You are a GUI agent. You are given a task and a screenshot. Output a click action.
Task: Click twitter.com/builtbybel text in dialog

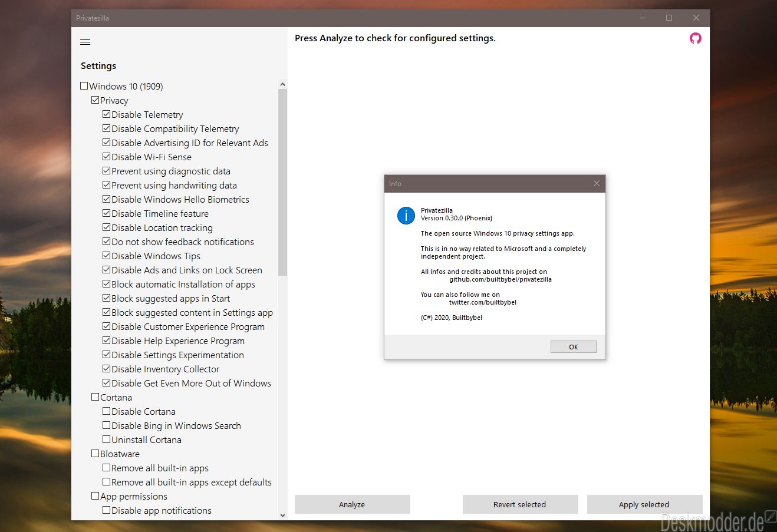point(483,302)
